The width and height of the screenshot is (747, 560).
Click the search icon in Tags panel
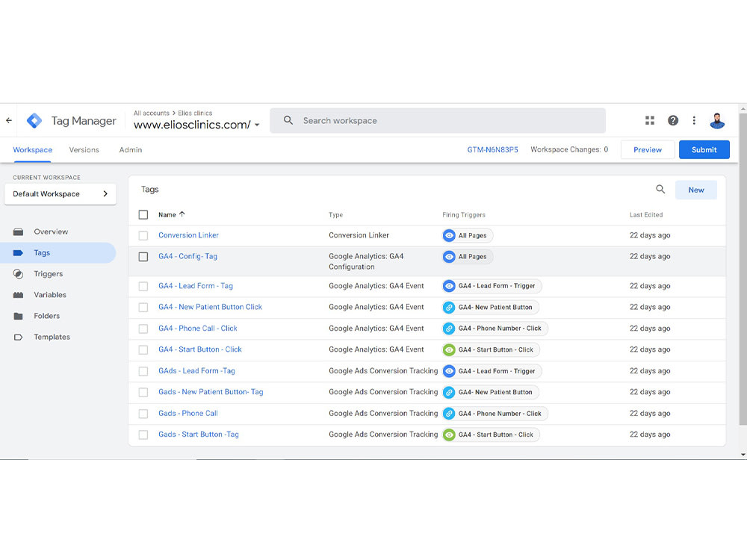[660, 190]
